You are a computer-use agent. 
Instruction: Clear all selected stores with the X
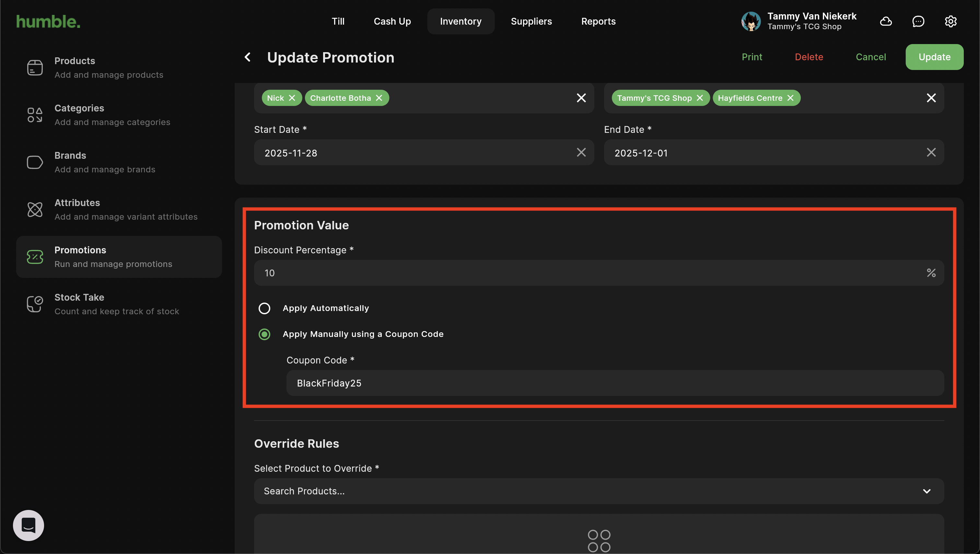pyautogui.click(x=931, y=98)
